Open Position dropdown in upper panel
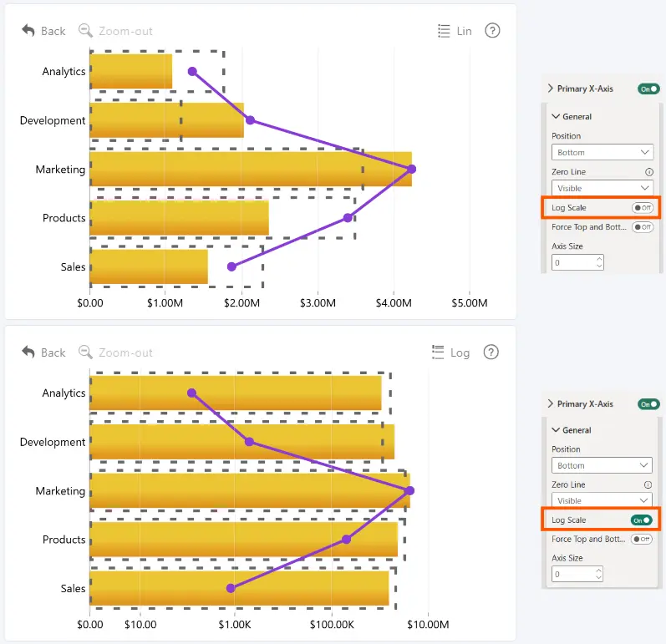The image size is (666, 644). coord(602,152)
